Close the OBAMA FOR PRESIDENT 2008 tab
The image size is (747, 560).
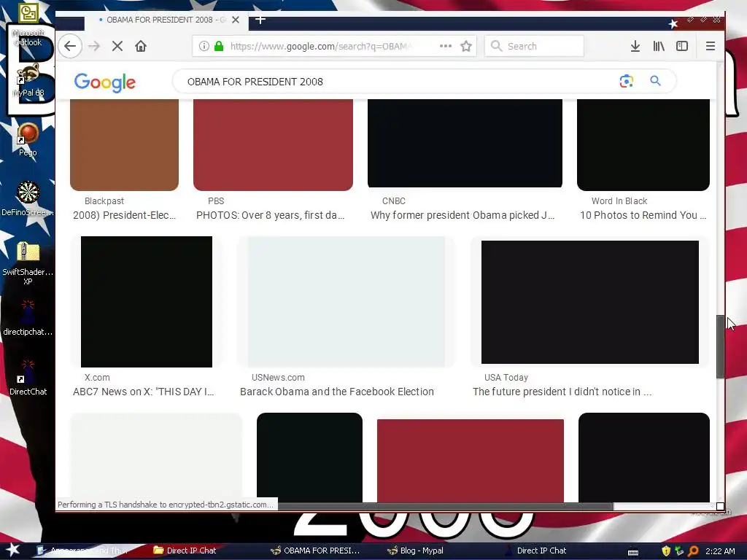click(x=236, y=20)
